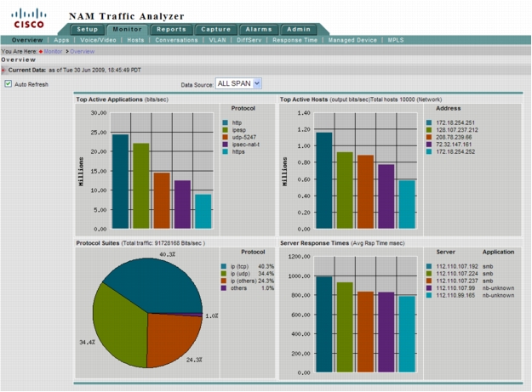Select server 112.110.99.165
This screenshot has height=392, width=532.
(x=455, y=295)
